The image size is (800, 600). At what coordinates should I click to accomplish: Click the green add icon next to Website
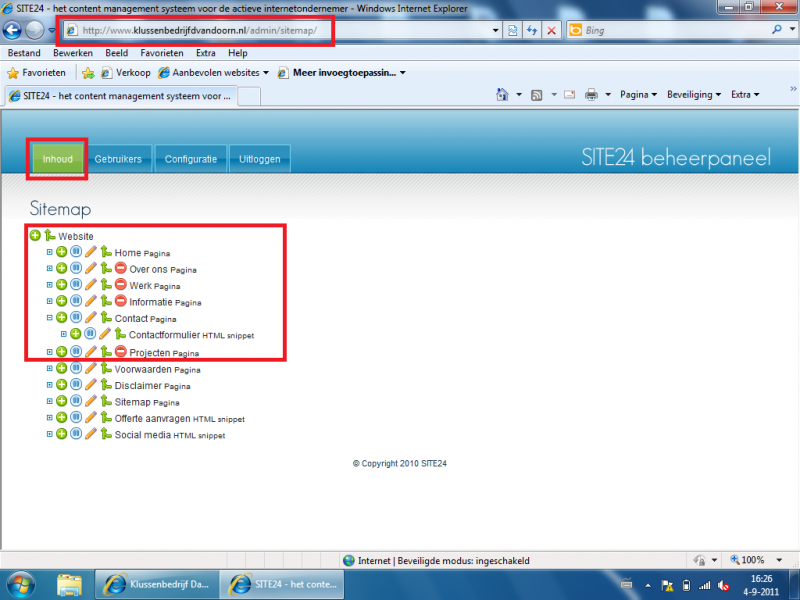(x=35, y=236)
